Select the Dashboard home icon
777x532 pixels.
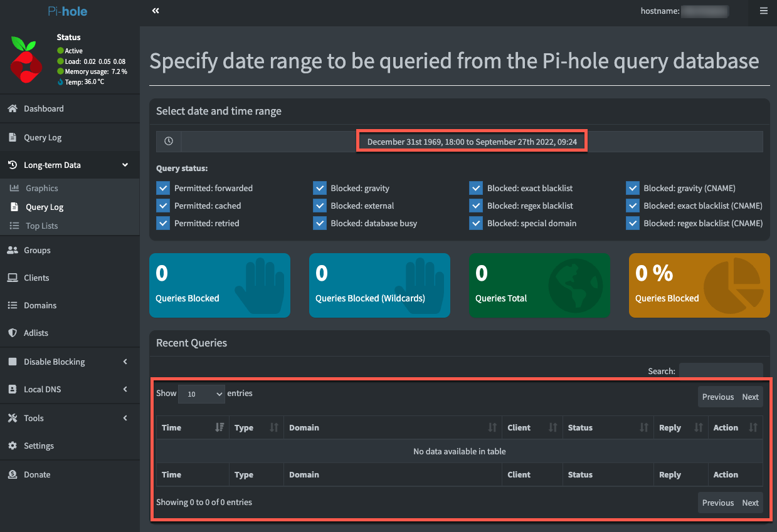tap(13, 108)
